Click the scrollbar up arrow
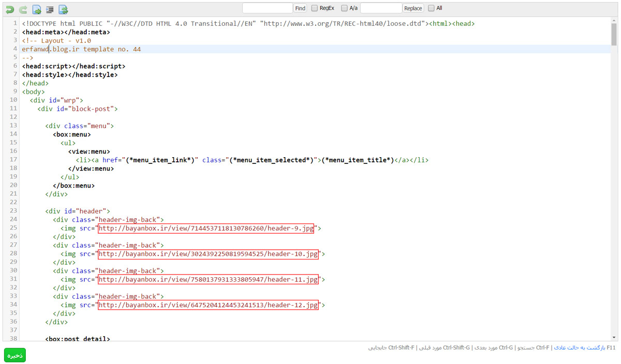 pyautogui.click(x=614, y=21)
